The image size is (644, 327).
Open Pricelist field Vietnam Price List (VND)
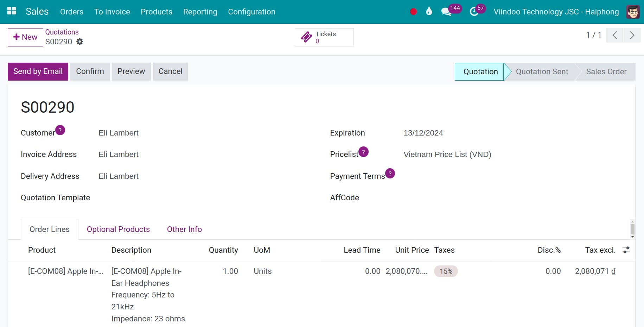click(x=447, y=155)
